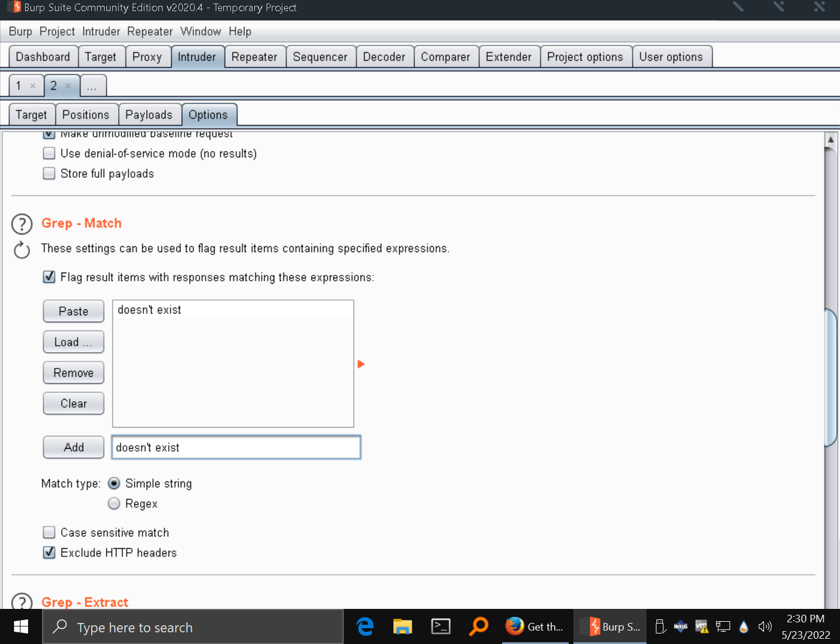840x644 pixels.
Task: Switch to User options tab
Action: coord(671,57)
